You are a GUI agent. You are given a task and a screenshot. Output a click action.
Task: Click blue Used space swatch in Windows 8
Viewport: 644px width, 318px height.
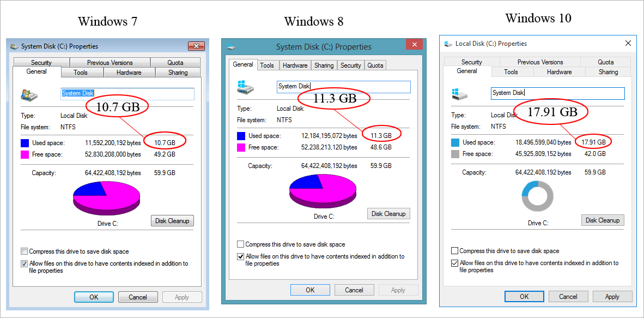point(241,136)
